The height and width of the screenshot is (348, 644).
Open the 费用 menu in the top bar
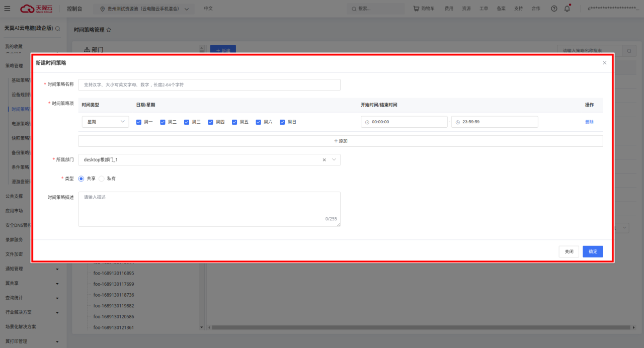[x=448, y=9]
